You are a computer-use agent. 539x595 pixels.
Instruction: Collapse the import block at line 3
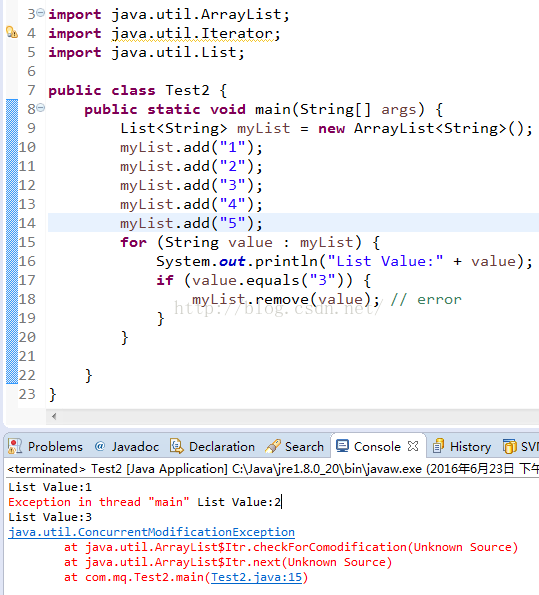(x=41, y=13)
